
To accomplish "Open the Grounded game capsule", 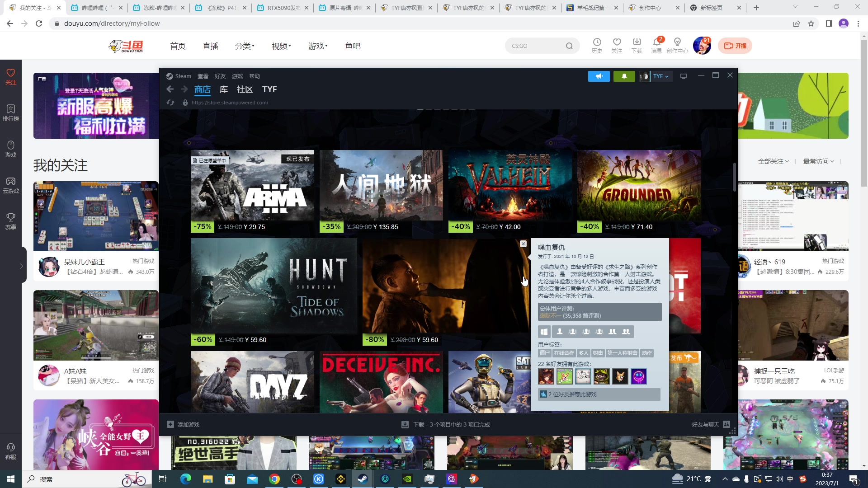I will tap(639, 185).
